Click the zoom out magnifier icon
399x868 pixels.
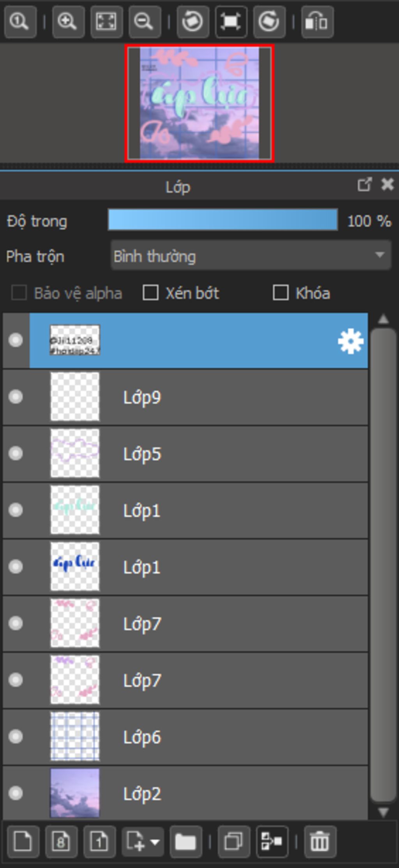click(145, 21)
